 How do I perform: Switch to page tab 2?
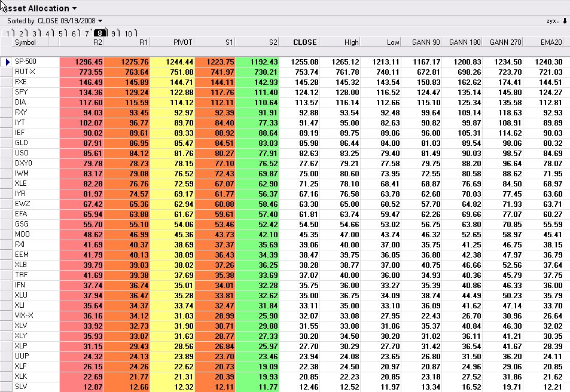[x=21, y=33]
